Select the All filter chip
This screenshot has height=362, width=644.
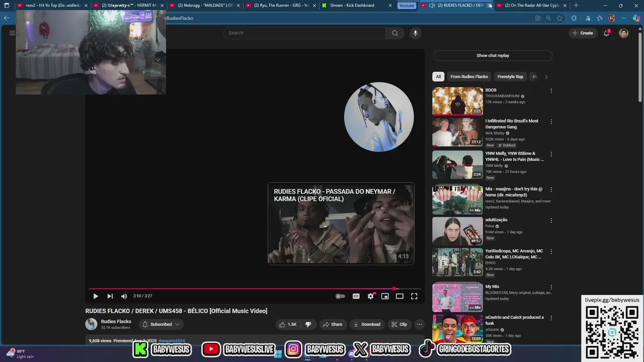point(438,77)
